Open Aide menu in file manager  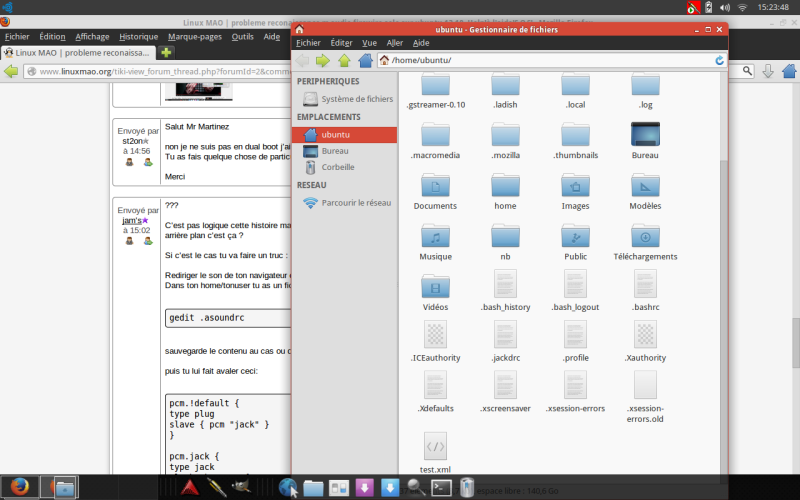421,43
